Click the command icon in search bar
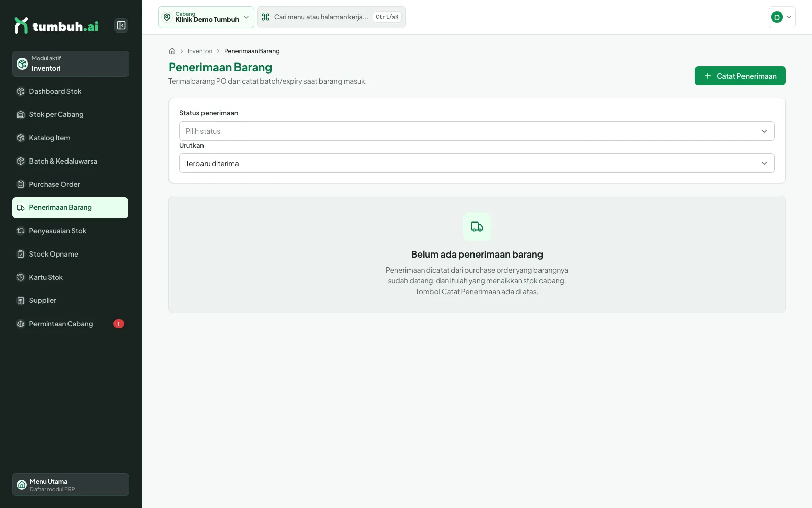The height and width of the screenshot is (508, 812). click(x=265, y=17)
